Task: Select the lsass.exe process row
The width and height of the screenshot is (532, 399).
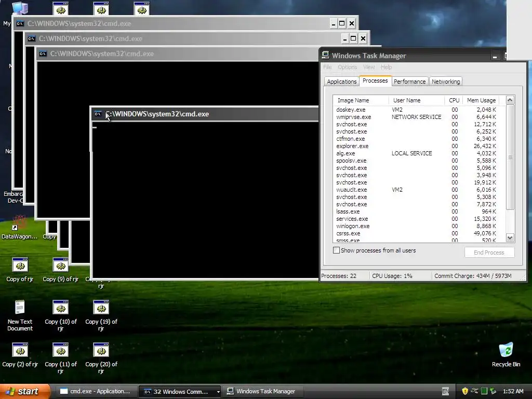Action: (416, 212)
